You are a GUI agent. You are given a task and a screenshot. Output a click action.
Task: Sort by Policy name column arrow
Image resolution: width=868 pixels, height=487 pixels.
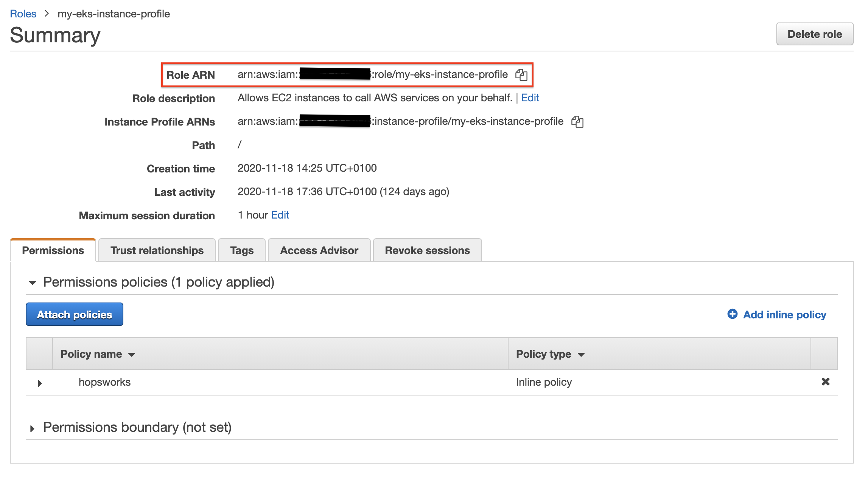click(132, 355)
